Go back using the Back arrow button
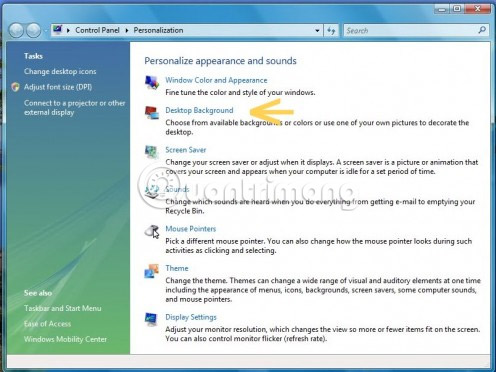This screenshot has height=372, width=496. (16, 31)
